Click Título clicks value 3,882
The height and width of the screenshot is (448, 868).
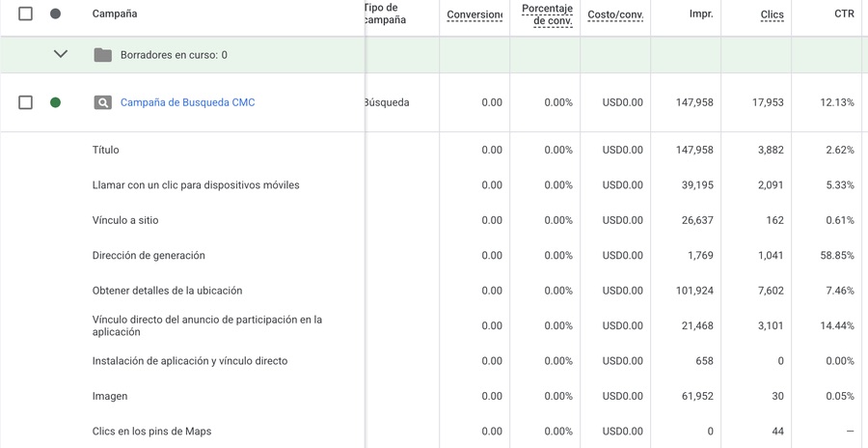coord(771,150)
